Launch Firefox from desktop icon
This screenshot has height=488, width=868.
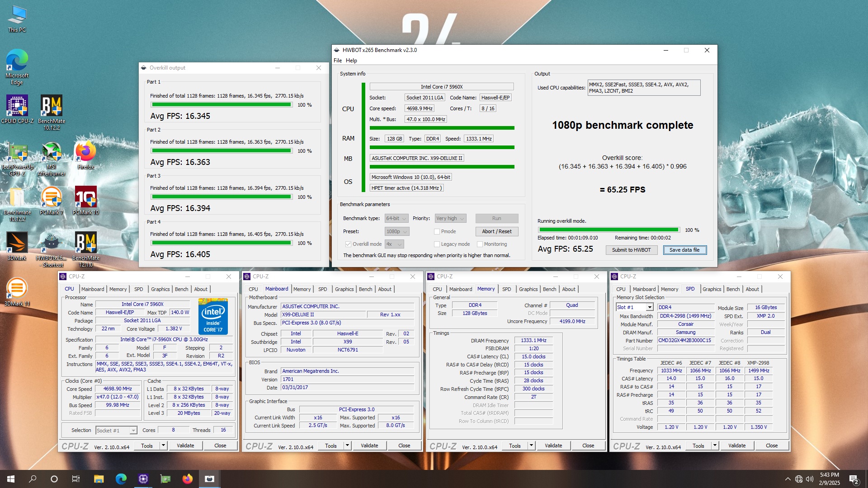point(85,155)
